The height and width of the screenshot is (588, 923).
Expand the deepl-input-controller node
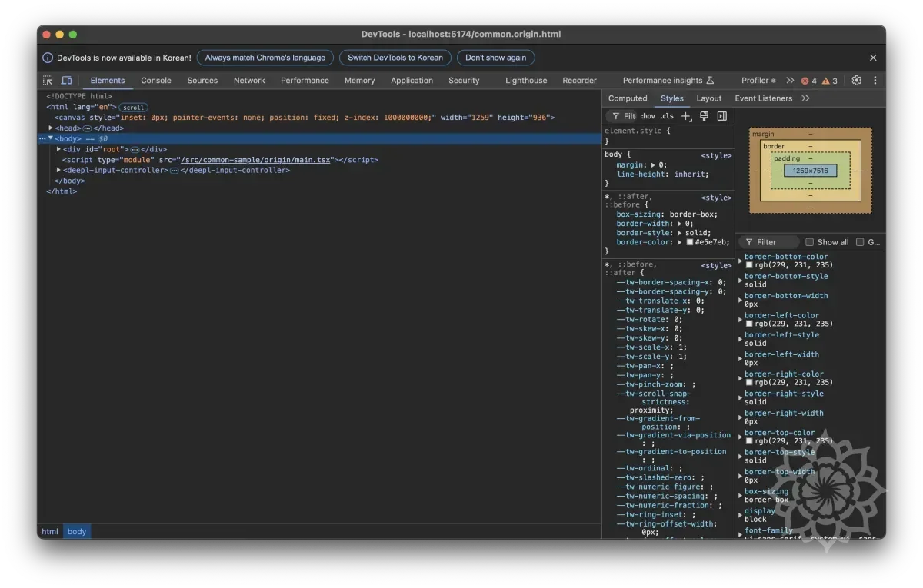click(59, 170)
